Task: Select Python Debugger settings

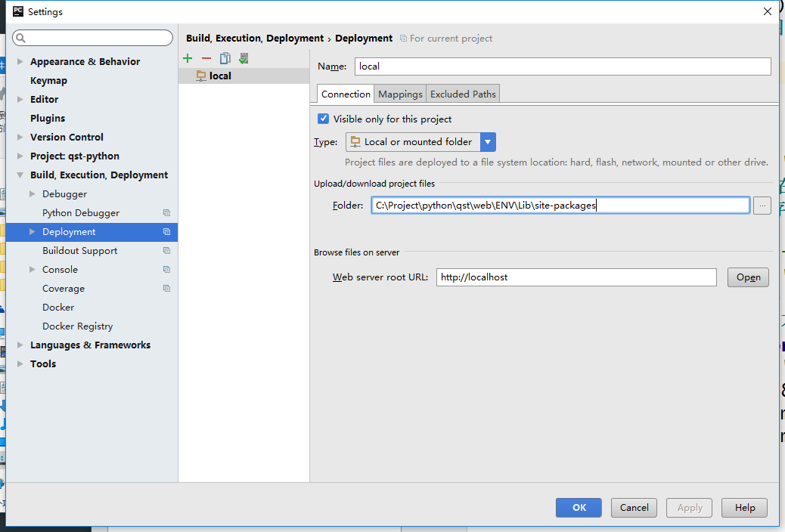Action: tap(81, 212)
